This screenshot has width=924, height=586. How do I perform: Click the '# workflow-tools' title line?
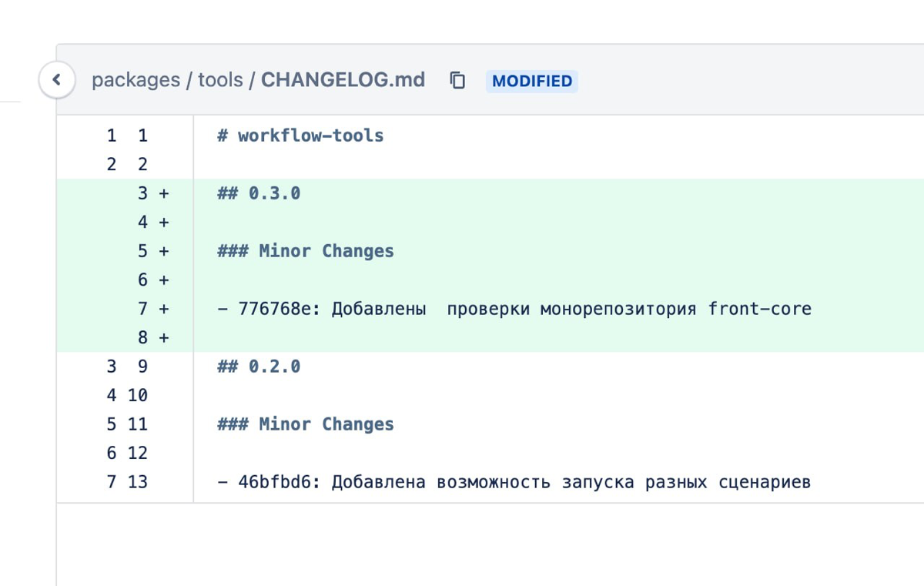pyautogui.click(x=300, y=135)
